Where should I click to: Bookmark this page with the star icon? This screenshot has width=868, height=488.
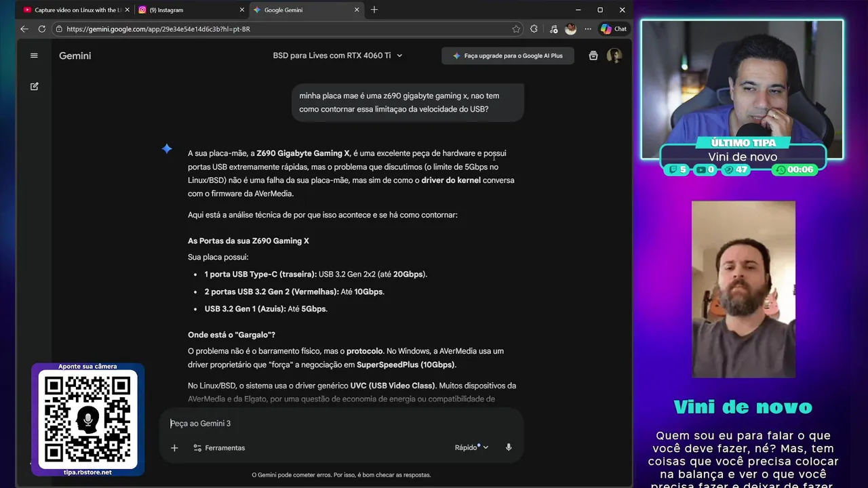coord(516,29)
